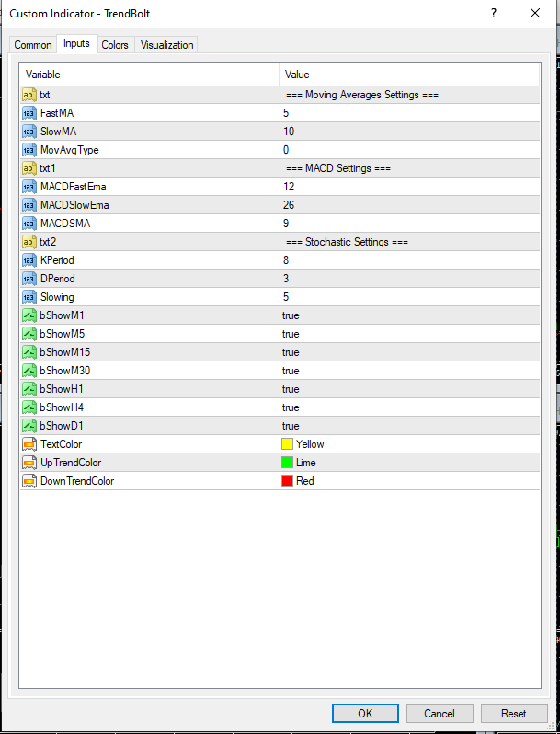Click the integer icon next to SlowMA
The image size is (560, 734).
[29, 132]
